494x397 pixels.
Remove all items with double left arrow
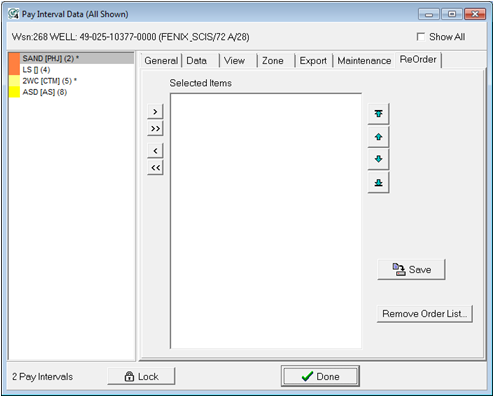point(155,167)
